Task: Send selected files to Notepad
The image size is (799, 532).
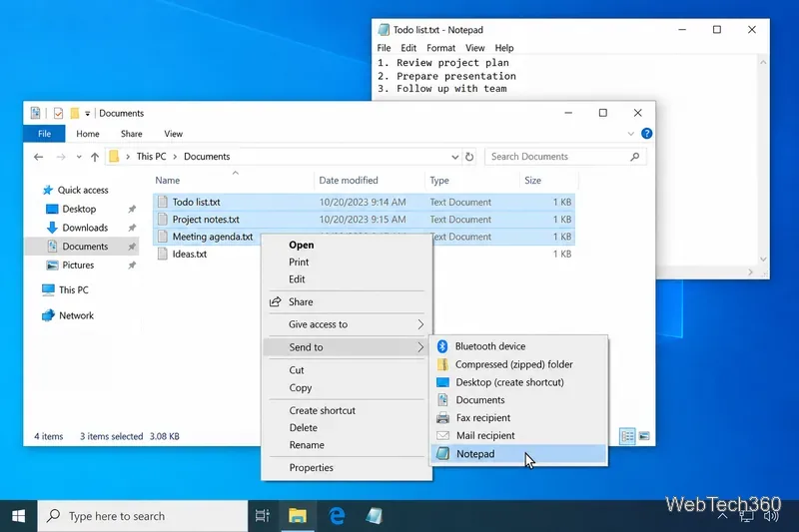Action: pyautogui.click(x=518, y=453)
